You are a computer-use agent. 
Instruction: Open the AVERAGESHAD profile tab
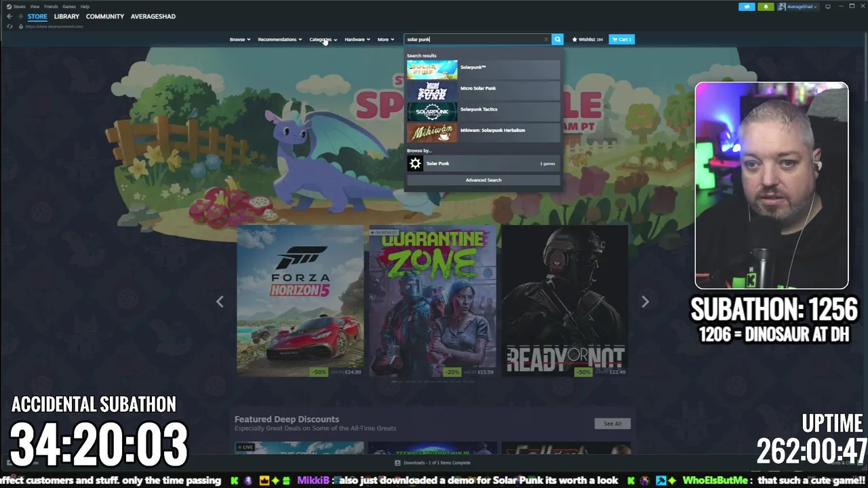[x=153, y=16]
